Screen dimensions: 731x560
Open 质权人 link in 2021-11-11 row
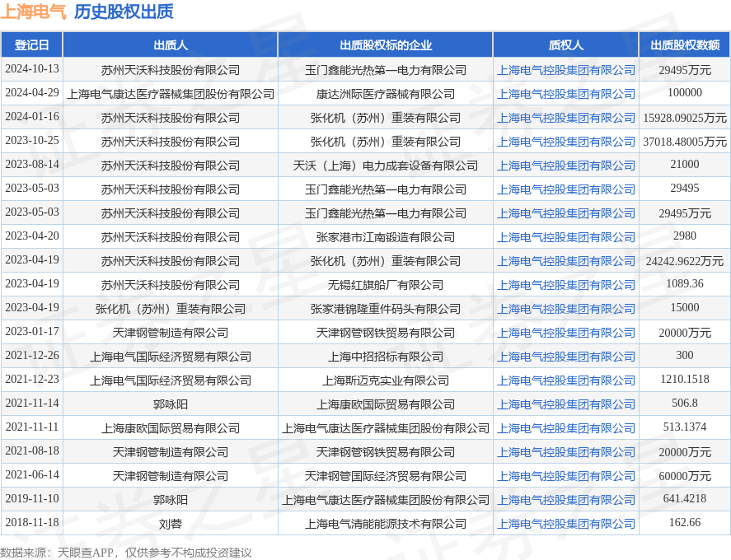click(x=566, y=428)
